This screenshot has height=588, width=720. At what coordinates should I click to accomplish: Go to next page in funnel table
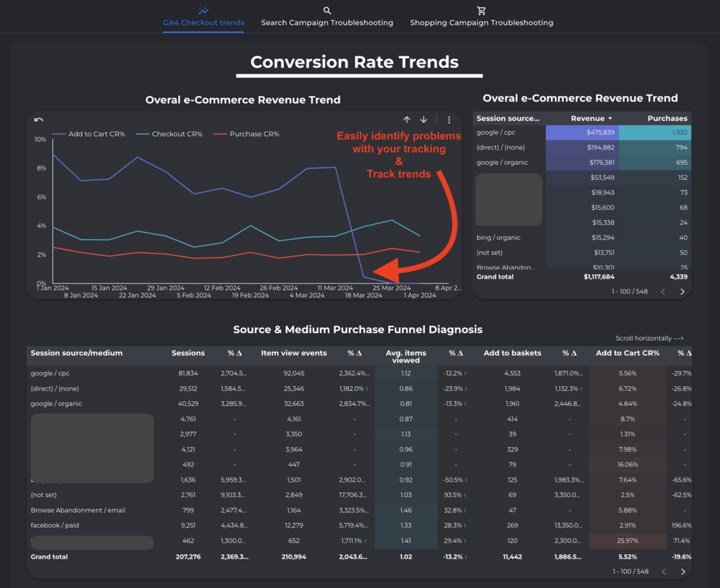pyautogui.click(x=683, y=572)
